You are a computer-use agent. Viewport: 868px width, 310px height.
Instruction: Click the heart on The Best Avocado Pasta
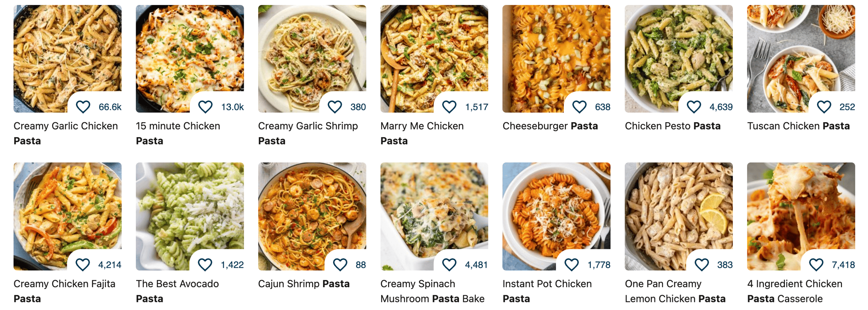[x=205, y=264]
